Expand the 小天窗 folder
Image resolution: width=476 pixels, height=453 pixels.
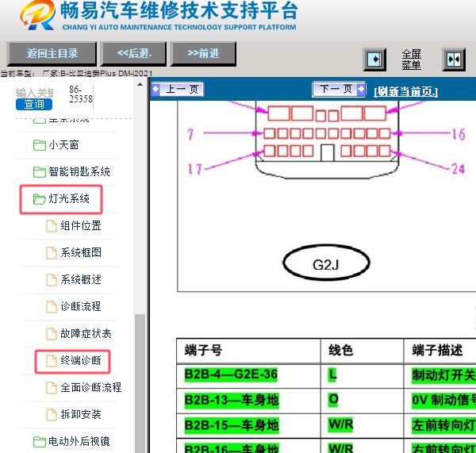click(x=63, y=145)
